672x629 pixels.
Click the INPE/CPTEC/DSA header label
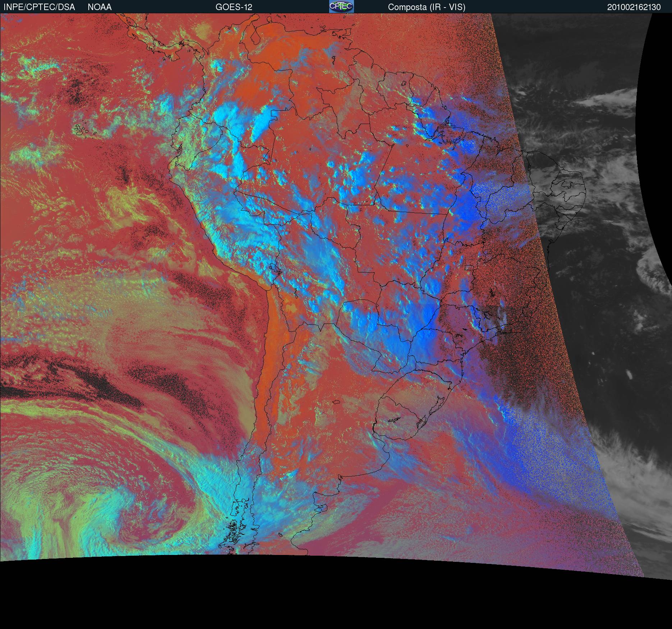pos(39,7)
